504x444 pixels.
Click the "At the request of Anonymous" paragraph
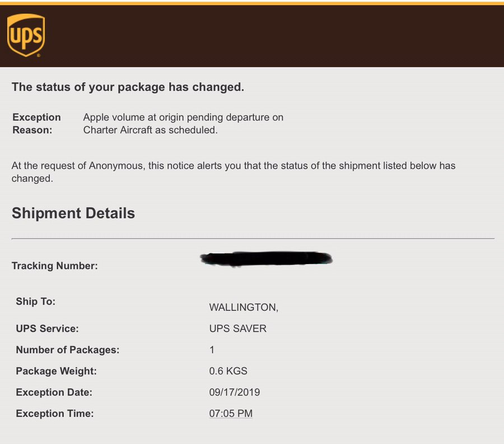(233, 172)
